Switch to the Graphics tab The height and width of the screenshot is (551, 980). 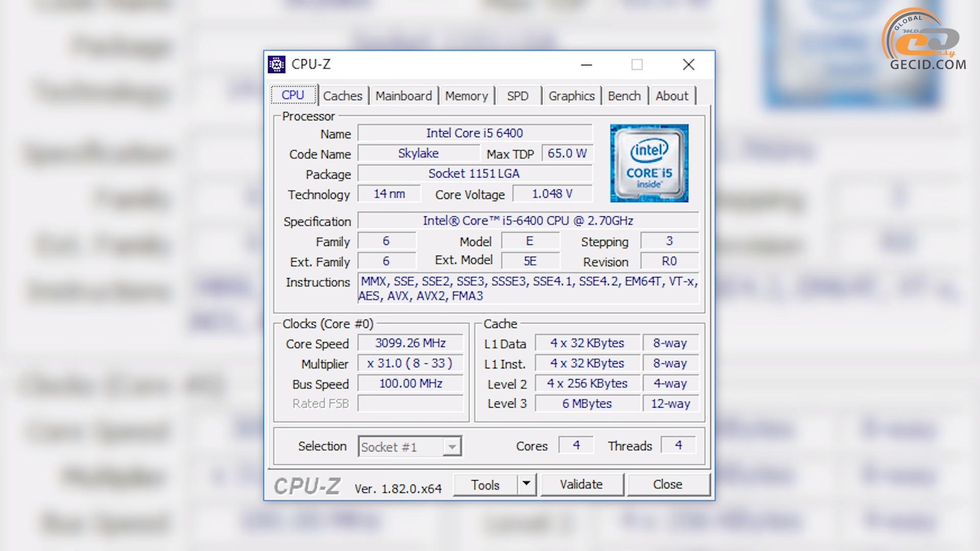571,95
